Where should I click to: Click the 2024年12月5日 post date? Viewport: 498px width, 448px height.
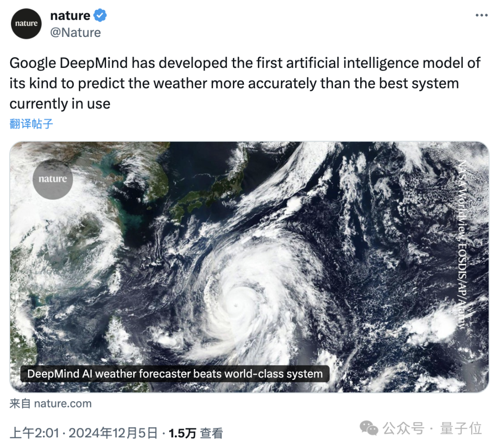pyautogui.click(x=114, y=433)
